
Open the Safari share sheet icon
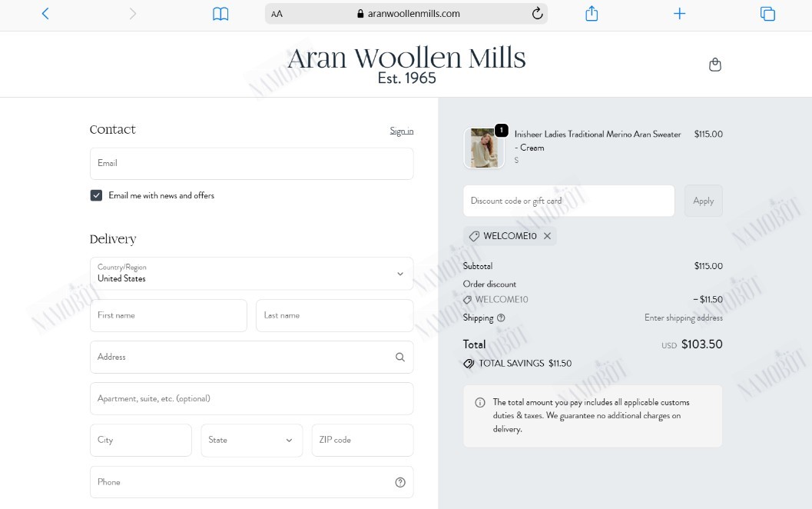coord(592,14)
